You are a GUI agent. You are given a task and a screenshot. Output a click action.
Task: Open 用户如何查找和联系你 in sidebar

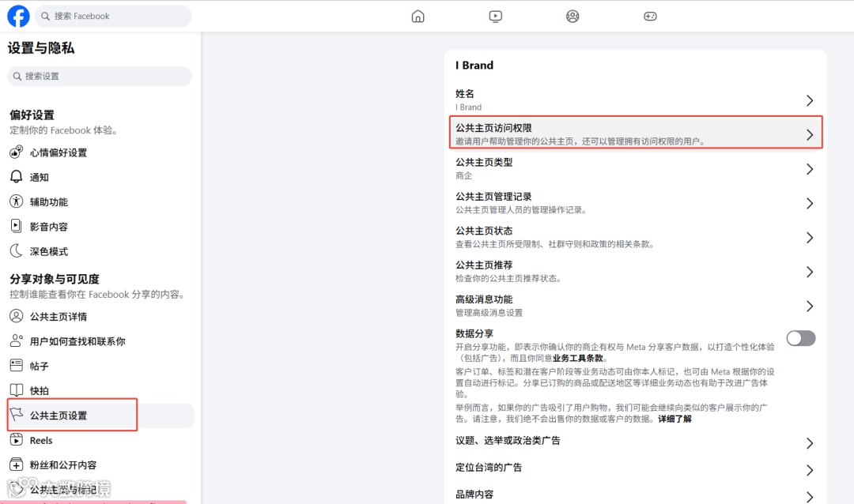point(100,341)
